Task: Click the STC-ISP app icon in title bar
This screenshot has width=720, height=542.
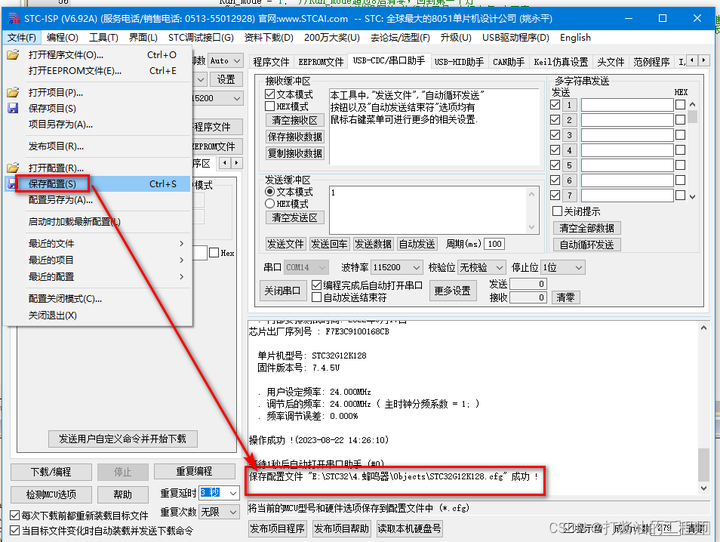Action: tap(14, 18)
